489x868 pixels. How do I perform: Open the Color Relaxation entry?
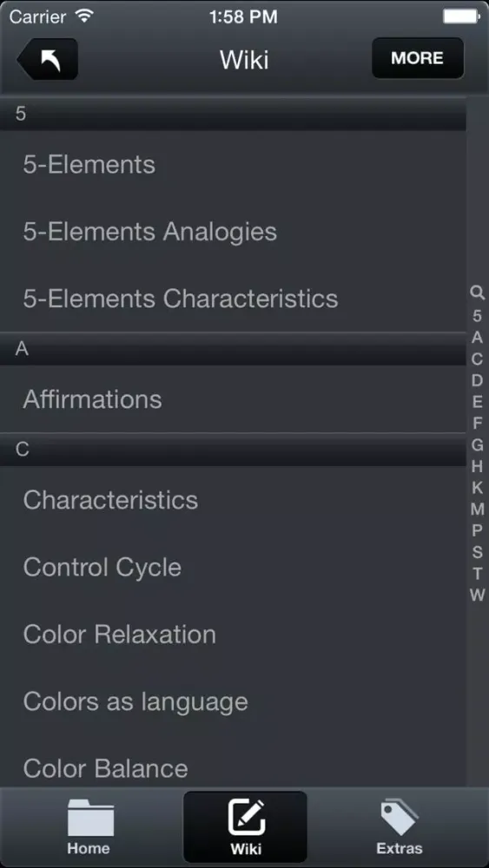(233, 635)
